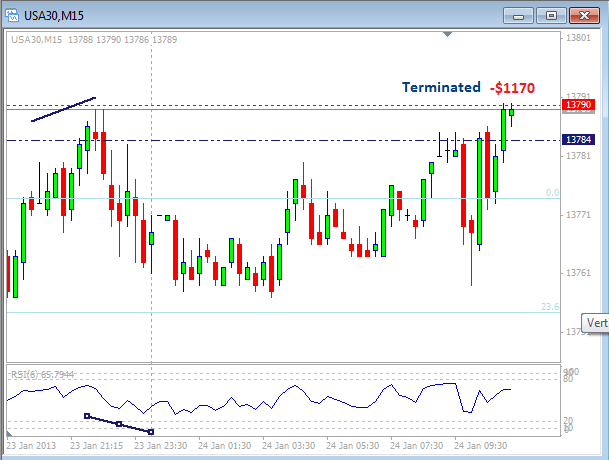Click the '23 Jan 23:30' time axis label
Viewport: 609px width, 460px height.
tap(160, 446)
